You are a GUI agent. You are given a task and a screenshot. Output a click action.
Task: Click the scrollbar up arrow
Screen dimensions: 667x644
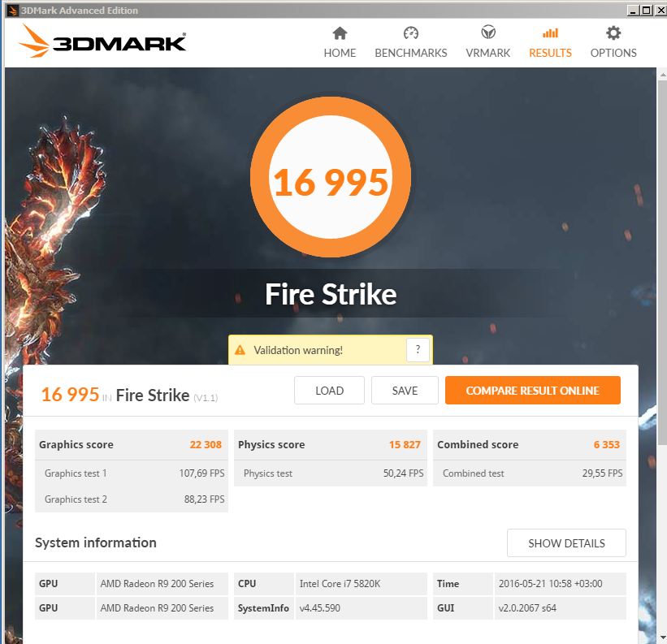point(662,75)
